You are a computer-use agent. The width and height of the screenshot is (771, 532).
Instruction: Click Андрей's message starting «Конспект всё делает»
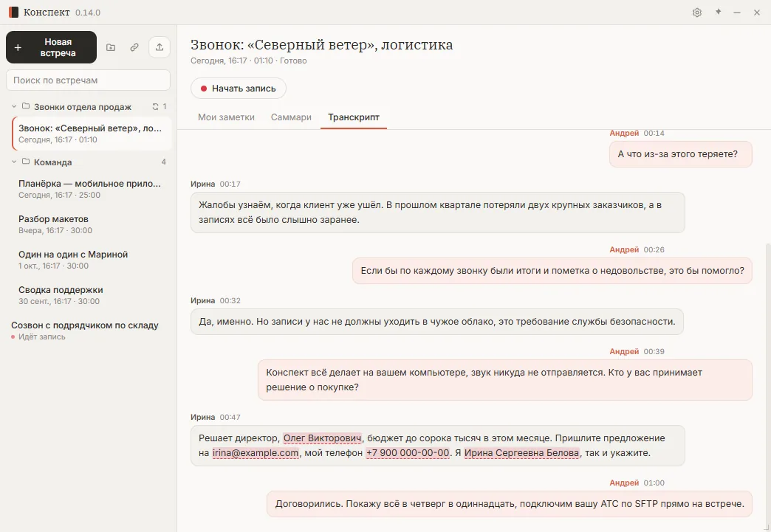[x=505, y=380]
